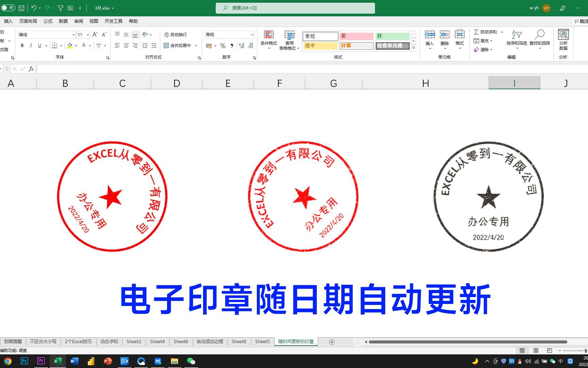
Task: Click the increase indent icon
Action: pyautogui.click(x=154, y=45)
